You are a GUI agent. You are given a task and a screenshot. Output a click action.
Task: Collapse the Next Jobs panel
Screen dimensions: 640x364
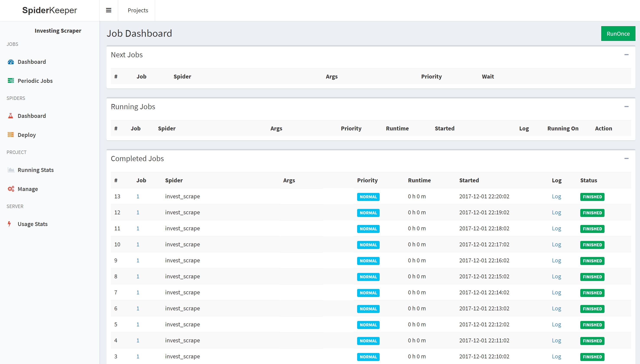(626, 55)
